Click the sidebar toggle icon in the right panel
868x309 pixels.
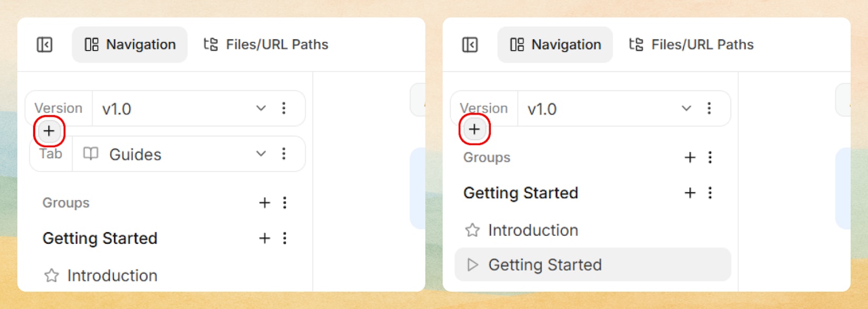(470, 45)
